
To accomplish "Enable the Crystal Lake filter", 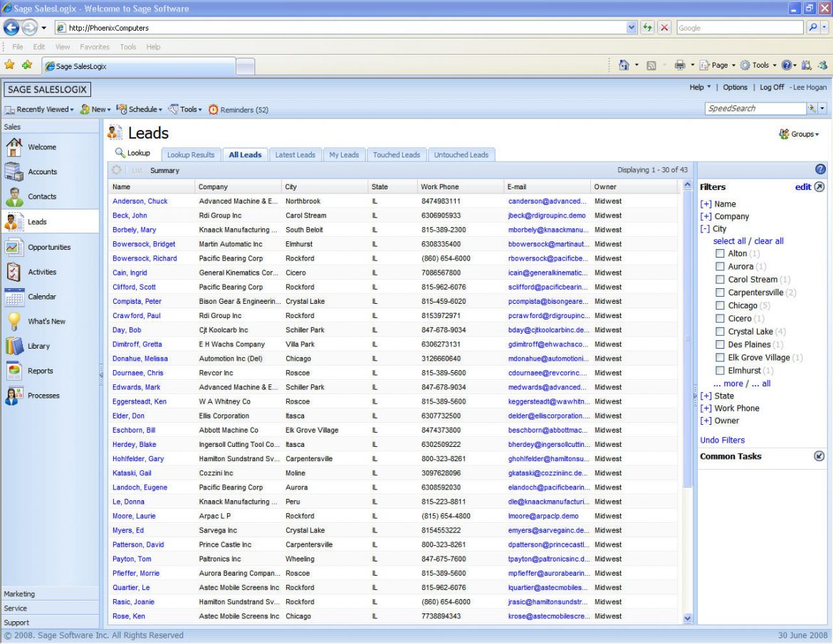I will click(x=720, y=331).
